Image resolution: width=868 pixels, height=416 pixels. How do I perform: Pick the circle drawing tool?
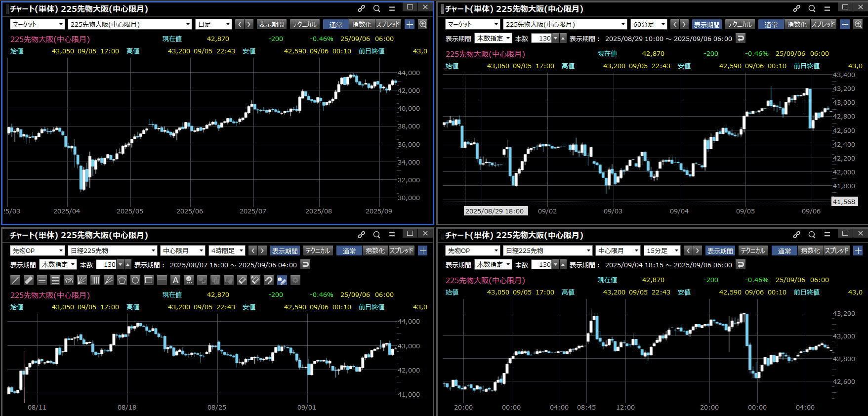coord(135,280)
